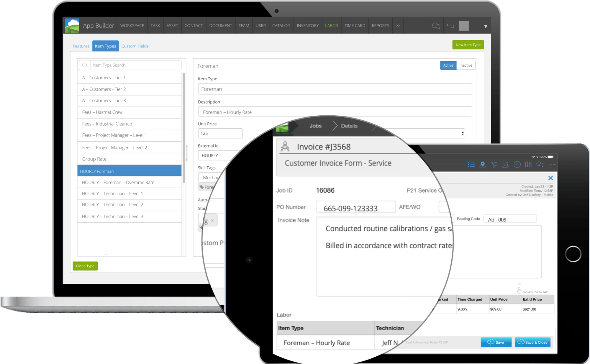Click the ellipsis more-options icon on the tablet
Screen dimensions: 590x364
point(551,165)
